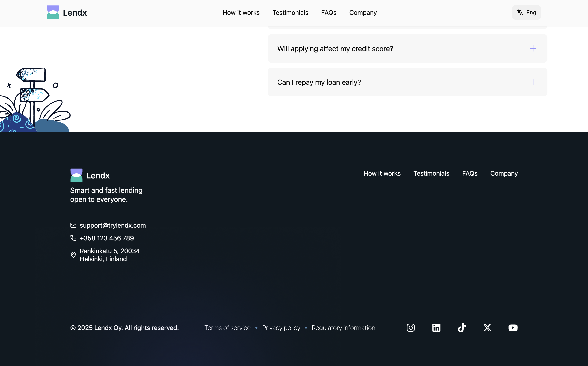This screenshot has height=366, width=588.
Task: Click the translate icon in the language button
Action: tap(520, 12)
